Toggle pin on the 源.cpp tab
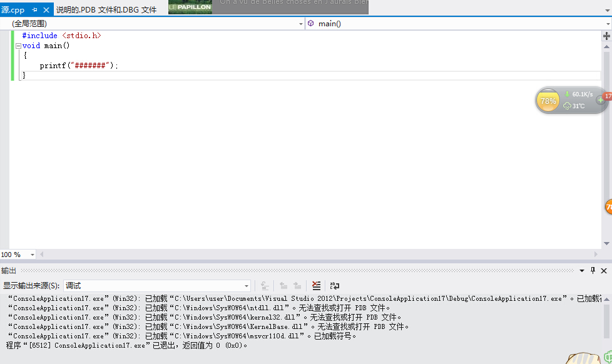This screenshot has height=364, width=612. pyautogui.click(x=35, y=10)
